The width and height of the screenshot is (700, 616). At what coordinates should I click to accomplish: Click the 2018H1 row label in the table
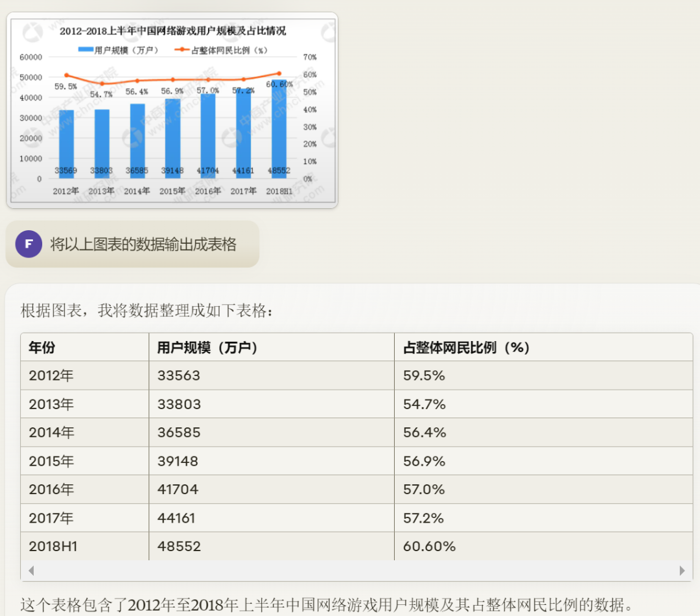click(52, 546)
